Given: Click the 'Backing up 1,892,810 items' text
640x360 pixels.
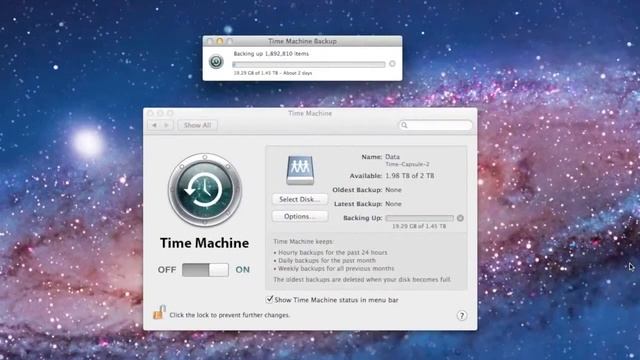Looking at the screenshot, I should (271, 53).
